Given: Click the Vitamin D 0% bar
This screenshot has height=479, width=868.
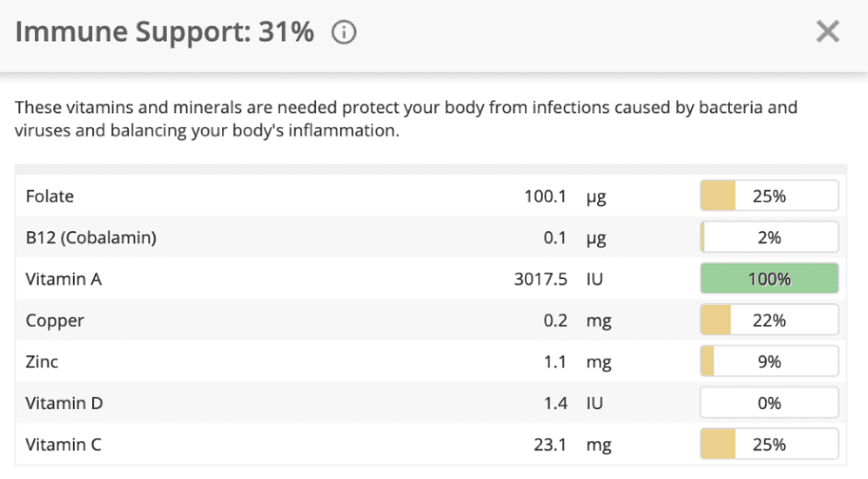Looking at the screenshot, I should [769, 403].
